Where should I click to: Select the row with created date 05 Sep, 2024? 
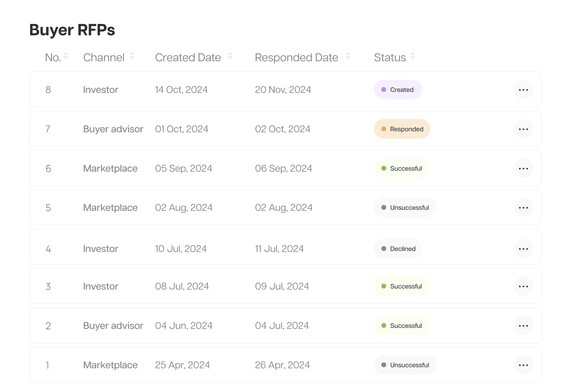pos(285,168)
